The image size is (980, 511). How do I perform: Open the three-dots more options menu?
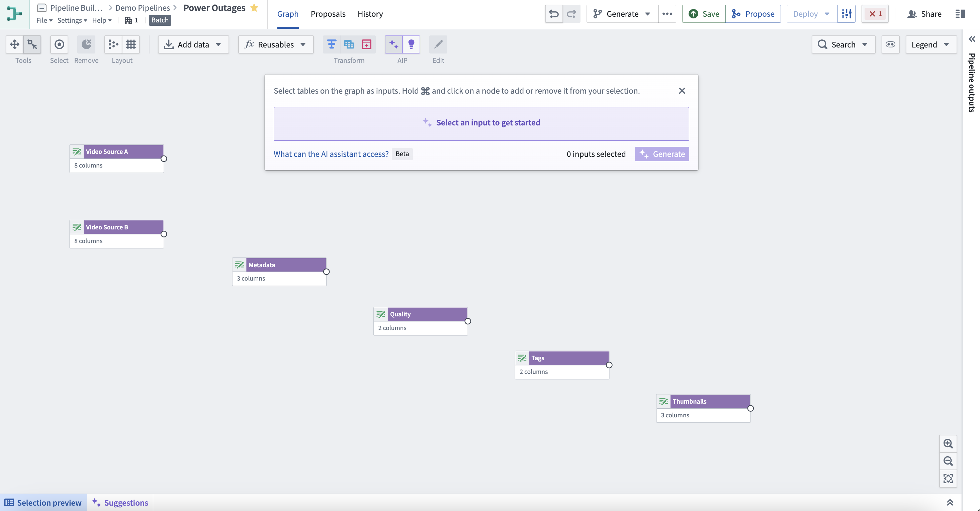(x=667, y=14)
